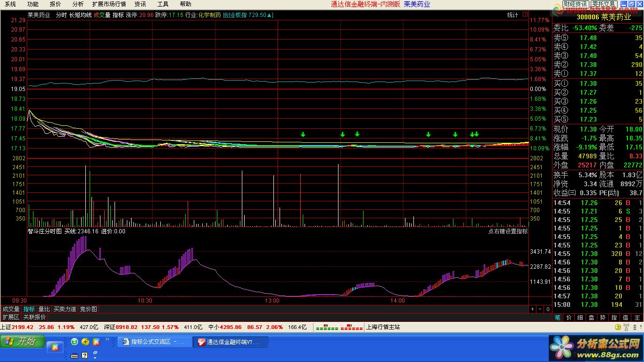Click the 买① price 17.30 row
644x362 pixels.
tap(598, 83)
